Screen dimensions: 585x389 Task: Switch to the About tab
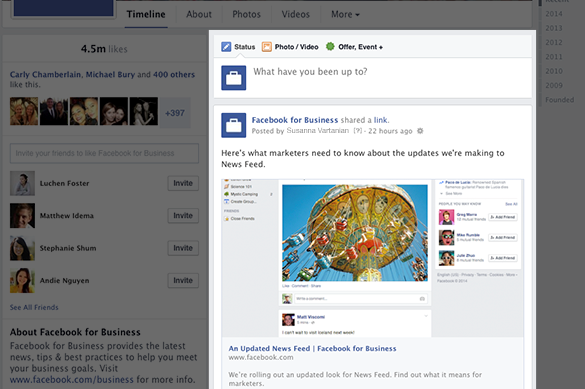[199, 14]
